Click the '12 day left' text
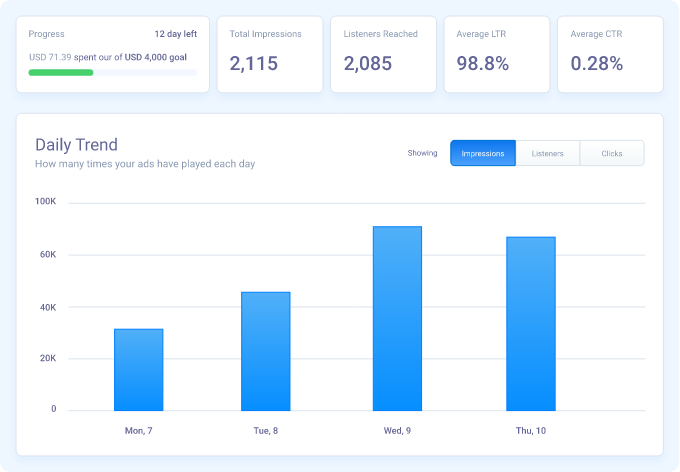Screen dimensions: 680x472 175,34
